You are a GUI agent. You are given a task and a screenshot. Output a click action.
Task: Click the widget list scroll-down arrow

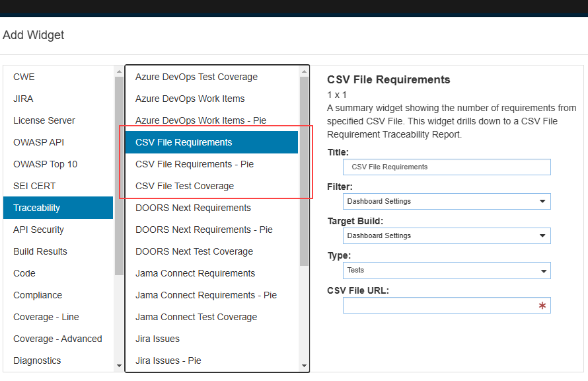(x=304, y=366)
